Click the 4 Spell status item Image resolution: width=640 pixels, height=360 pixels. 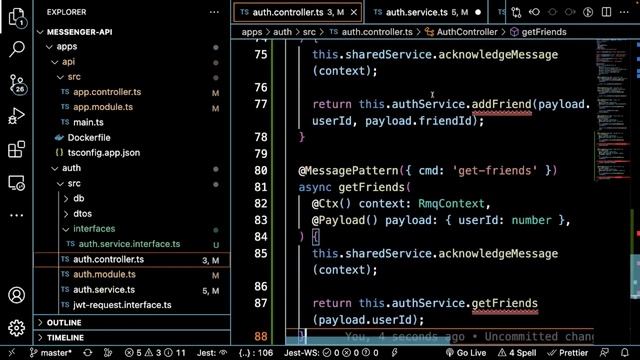(517, 353)
